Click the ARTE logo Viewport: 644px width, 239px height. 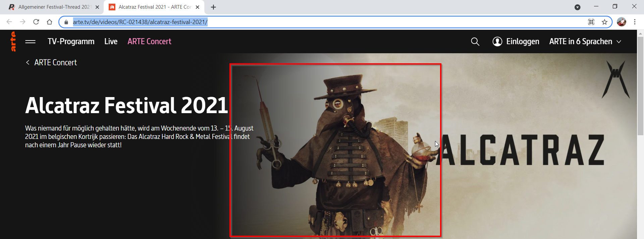click(13, 42)
